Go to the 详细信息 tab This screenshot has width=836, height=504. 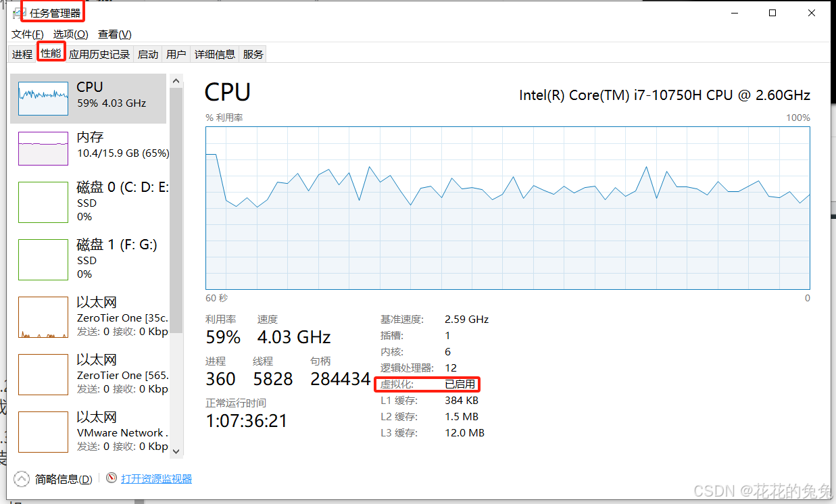215,55
